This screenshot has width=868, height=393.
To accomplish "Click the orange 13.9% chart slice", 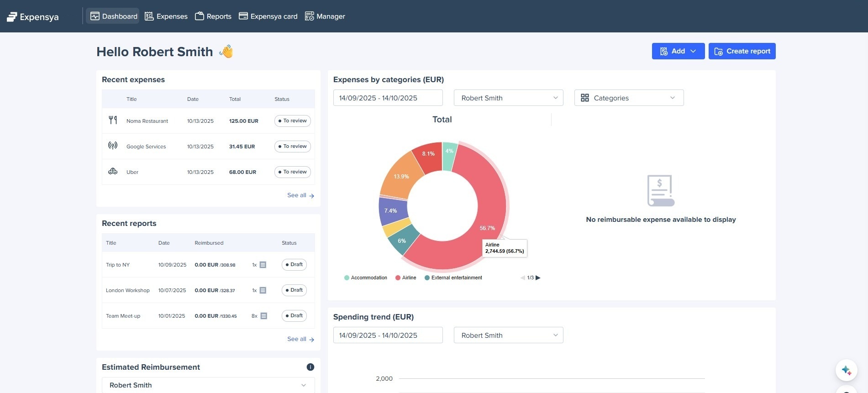I will [402, 176].
